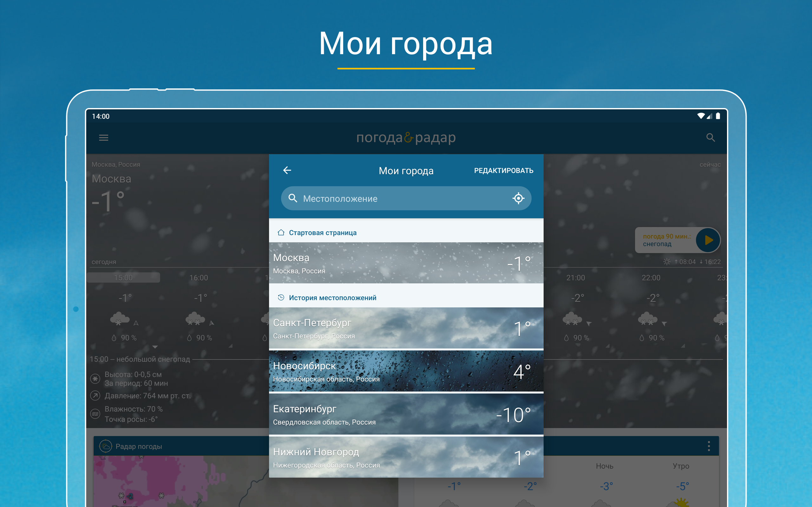
Task: Select Москва start page city
Action: [x=406, y=263]
